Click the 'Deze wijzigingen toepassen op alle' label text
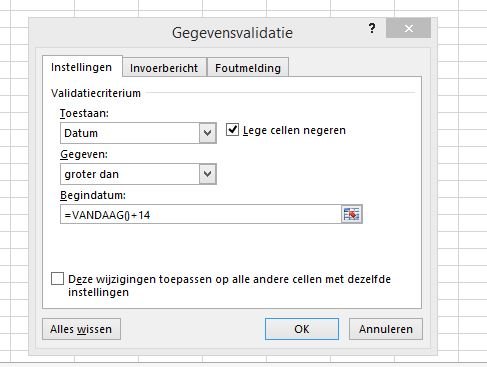 click(x=160, y=279)
